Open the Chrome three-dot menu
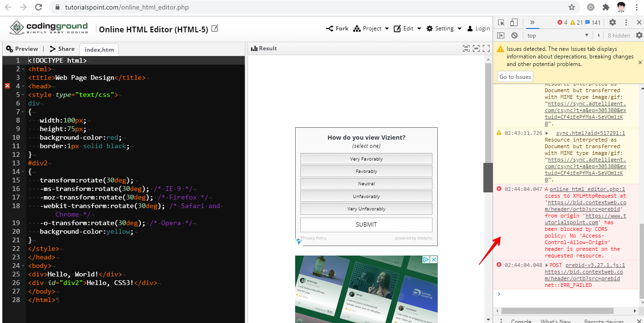 pos(636,7)
